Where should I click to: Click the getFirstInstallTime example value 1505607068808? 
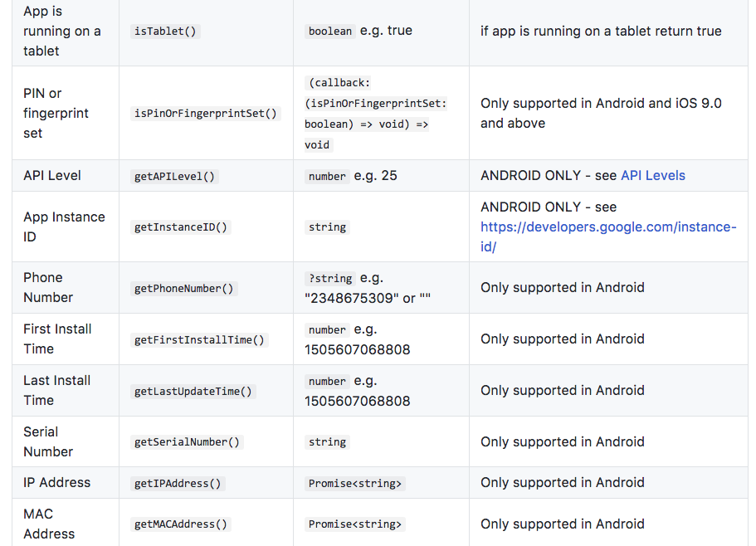tap(358, 349)
